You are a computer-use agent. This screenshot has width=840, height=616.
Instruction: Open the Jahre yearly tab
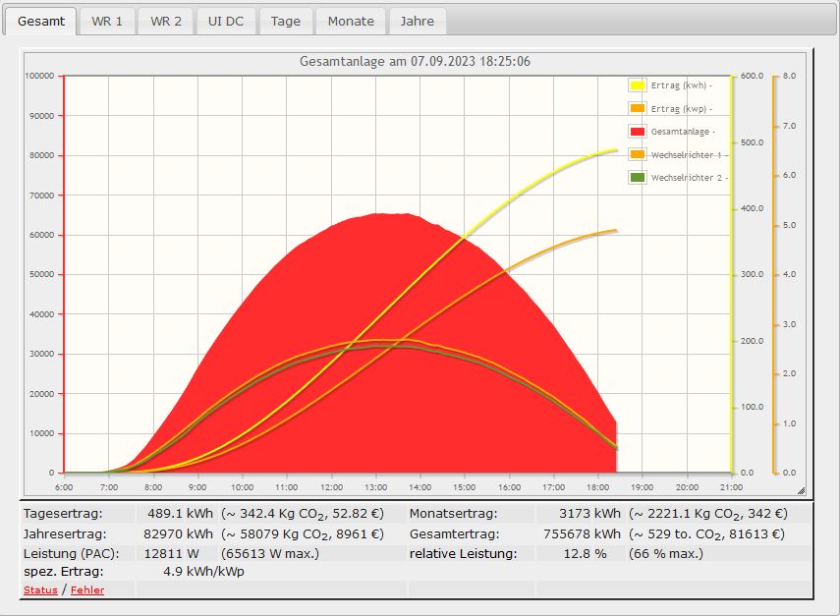[x=417, y=21]
